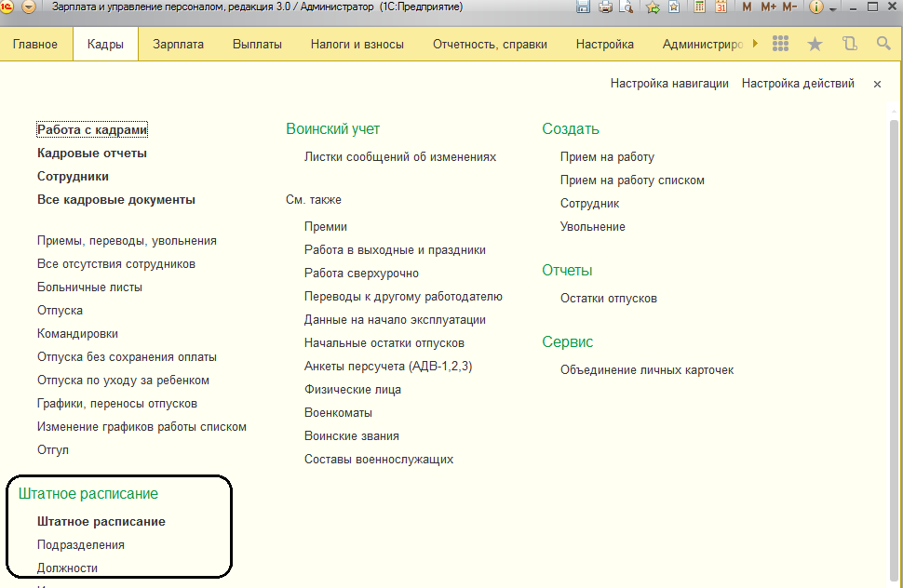903x588 pixels.
Task: Open the main menu dropdown arrow button
Action: pyautogui.click(x=28, y=7)
